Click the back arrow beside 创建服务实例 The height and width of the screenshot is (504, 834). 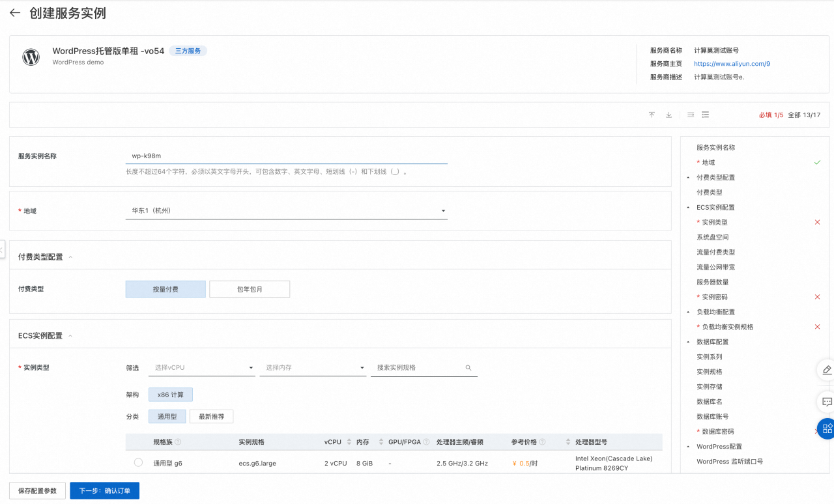(x=15, y=13)
